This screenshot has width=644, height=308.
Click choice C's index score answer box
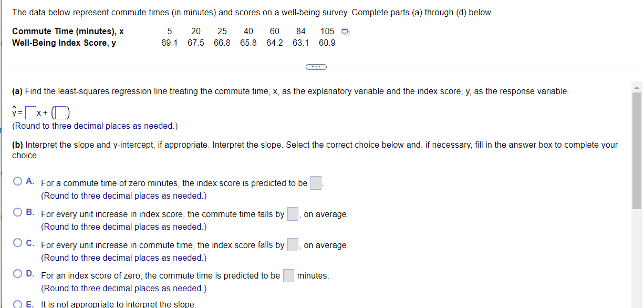coord(292,244)
